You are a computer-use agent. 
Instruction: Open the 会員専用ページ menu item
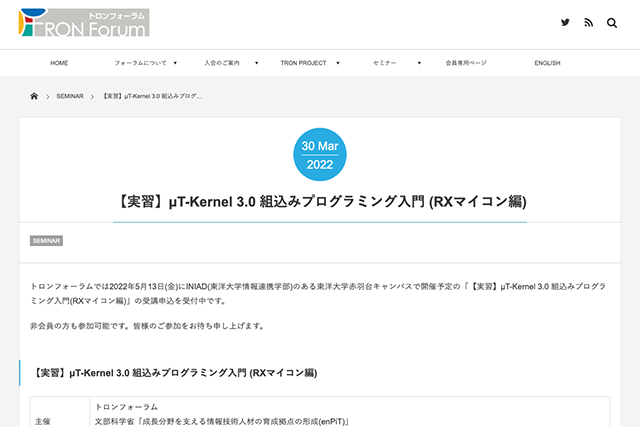pos(466,63)
